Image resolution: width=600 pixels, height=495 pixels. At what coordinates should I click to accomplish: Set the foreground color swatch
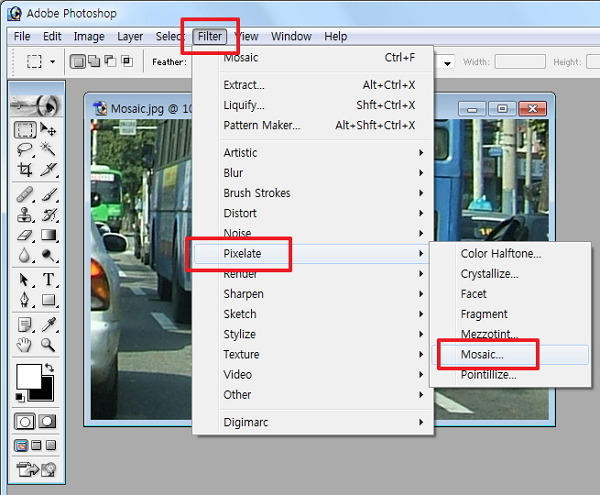coord(29,376)
